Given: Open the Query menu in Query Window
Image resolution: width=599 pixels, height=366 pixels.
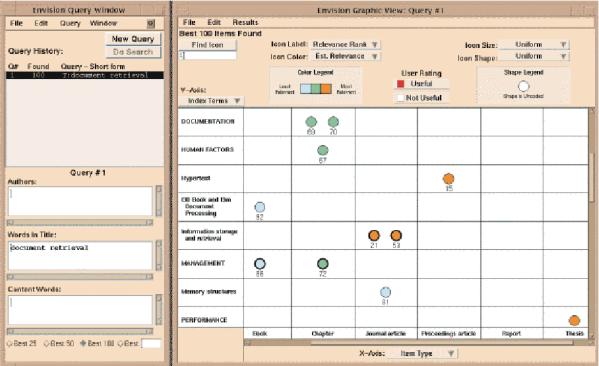Looking at the screenshot, I should (x=70, y=23).
